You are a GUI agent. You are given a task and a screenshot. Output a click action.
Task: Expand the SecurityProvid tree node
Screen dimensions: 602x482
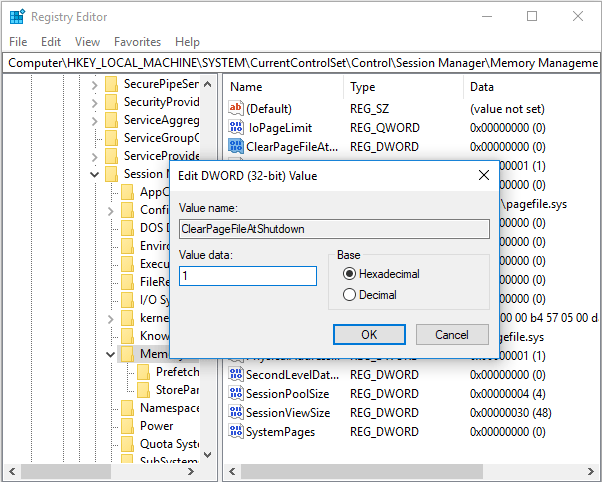[94, 103]
